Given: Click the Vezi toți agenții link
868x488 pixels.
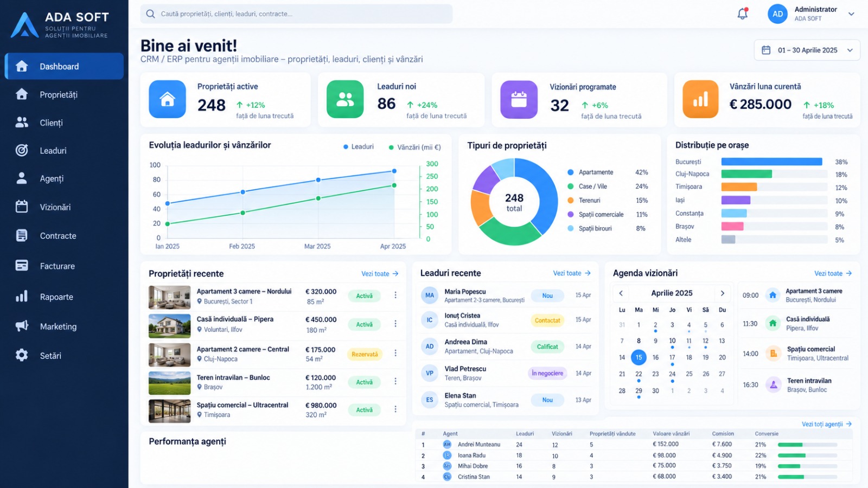Looking at the screenshot, I should [827, 424].
